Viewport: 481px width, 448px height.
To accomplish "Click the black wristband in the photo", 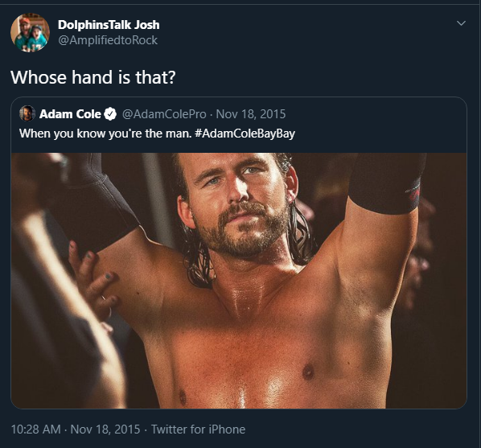I will [387, 183].
